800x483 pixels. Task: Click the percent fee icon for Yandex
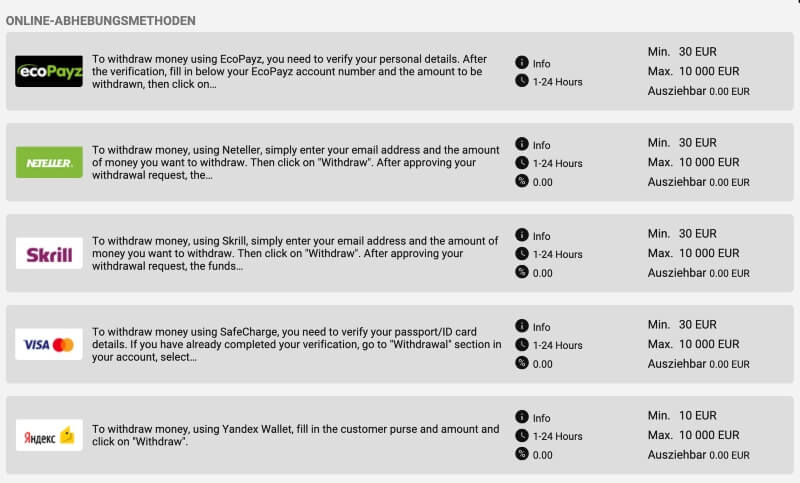[x=521, y=454]
